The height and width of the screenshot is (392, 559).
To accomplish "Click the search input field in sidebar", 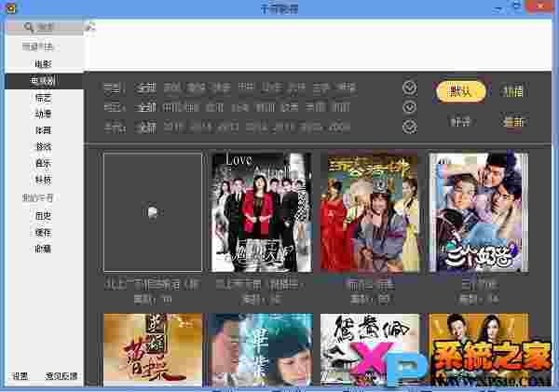I will 46,27.
